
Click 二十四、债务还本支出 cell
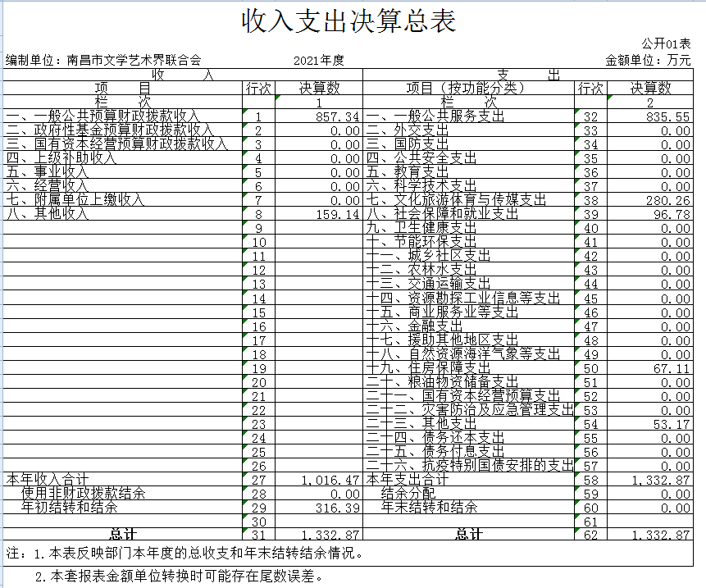(x=469, y=438)
